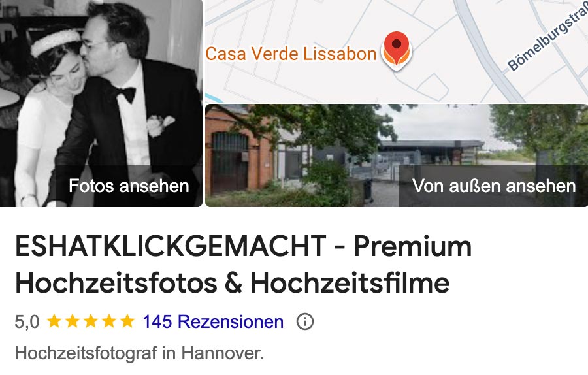
Task: Open the 145 Rezensionen reviews link
Action: coord(213,321)
